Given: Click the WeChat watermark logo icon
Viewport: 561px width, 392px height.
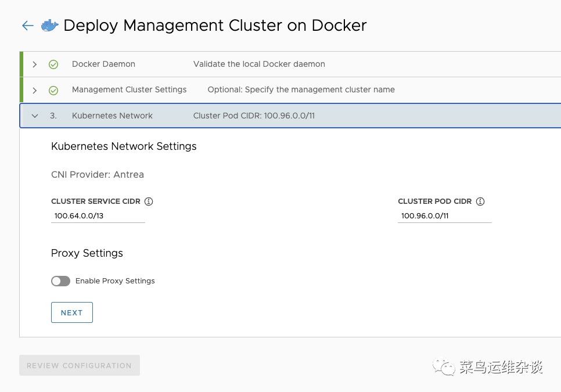Looking at the screenshot, I should [445, 366].
